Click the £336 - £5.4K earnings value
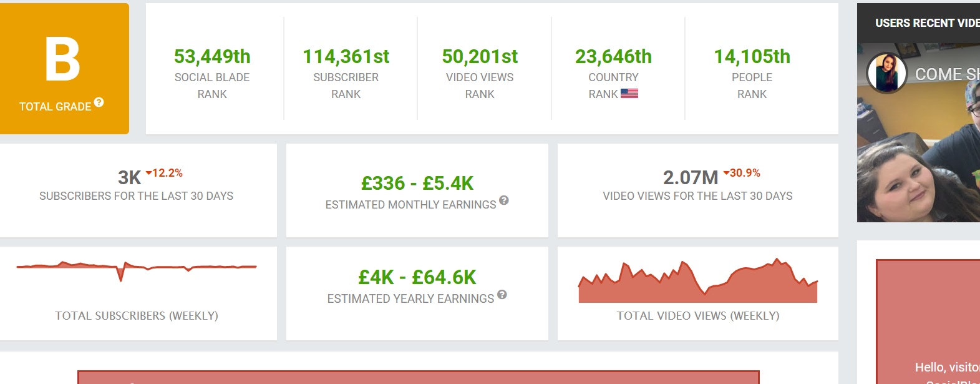 417,184
